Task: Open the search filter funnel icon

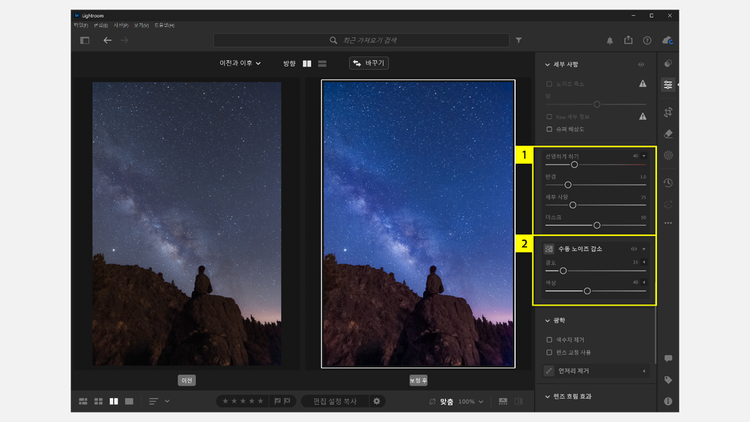Action: coord(518,41)
